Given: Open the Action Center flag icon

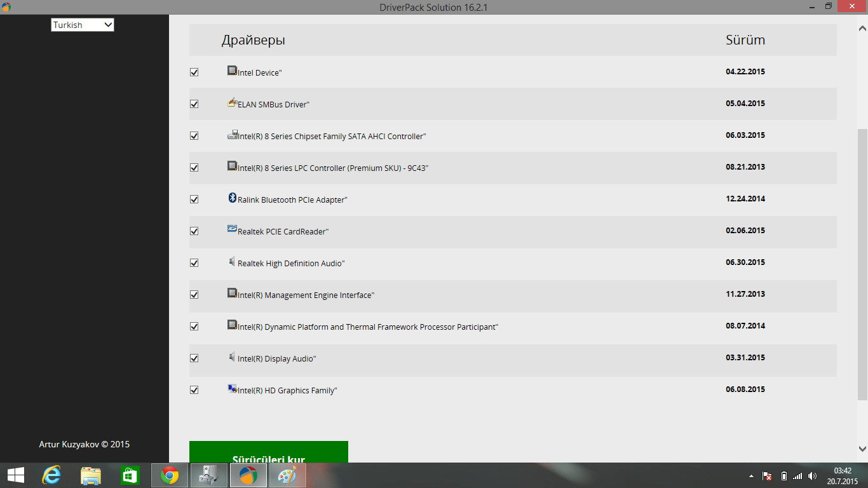Looking at the screenshot, I should click(x=767, y=476).
